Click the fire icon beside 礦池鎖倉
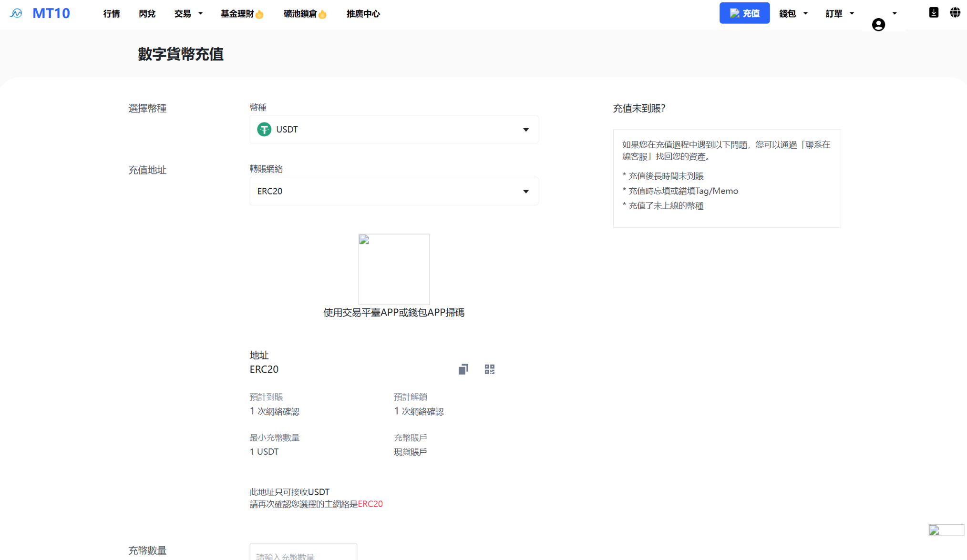967x560 pixels. pyautogui.click(x=323, y=14)
